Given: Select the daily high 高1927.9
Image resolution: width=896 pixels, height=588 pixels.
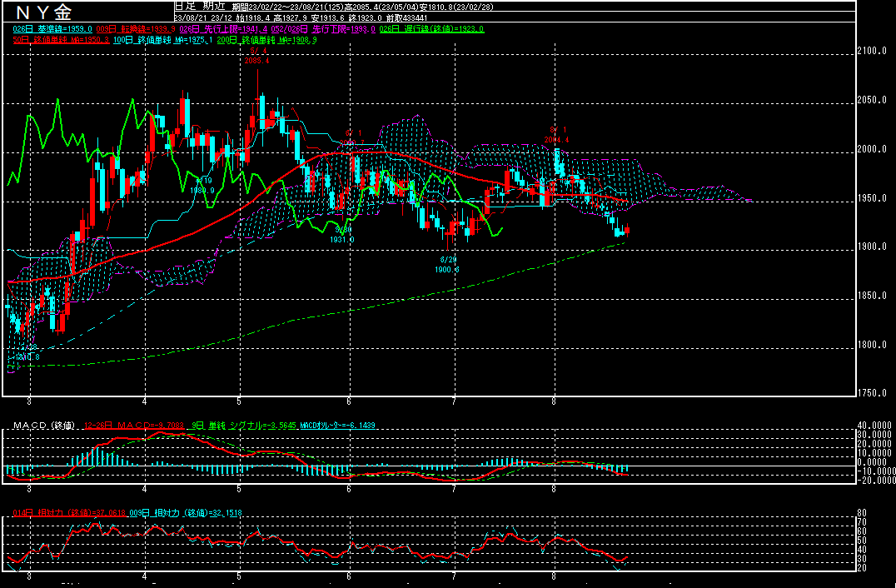Looking at the screenshot, I should [289, 17].
